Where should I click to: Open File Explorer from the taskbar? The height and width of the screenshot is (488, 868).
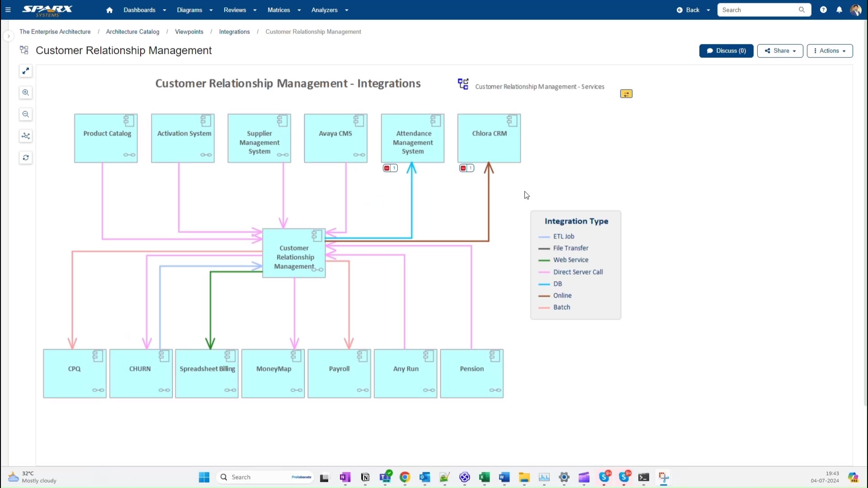(524, 477)
